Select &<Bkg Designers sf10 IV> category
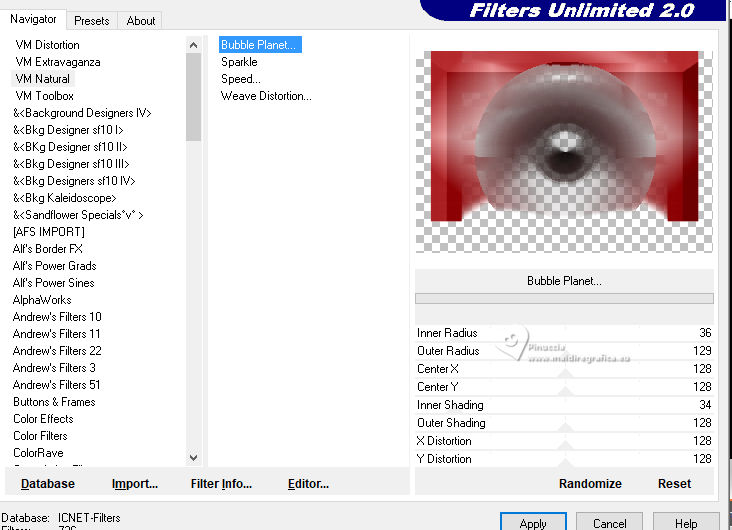The image size is (732, 530). (x=74, y=181)
